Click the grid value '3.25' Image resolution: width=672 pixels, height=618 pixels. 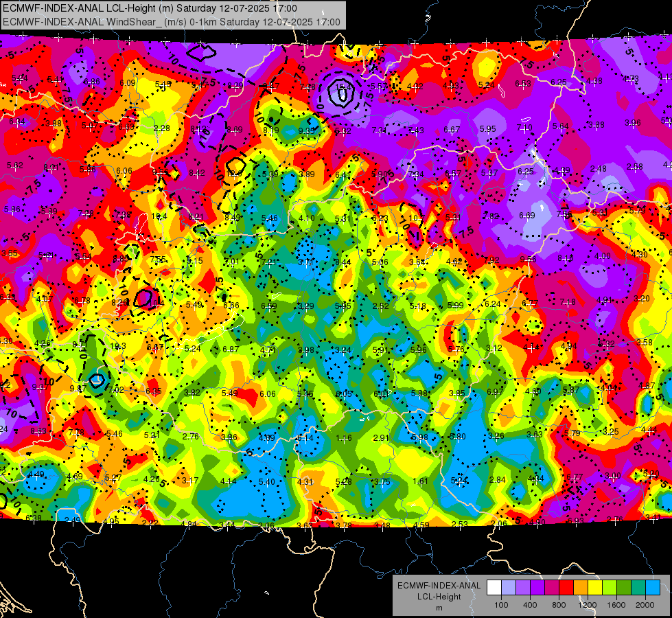click(x=610, y=431)
